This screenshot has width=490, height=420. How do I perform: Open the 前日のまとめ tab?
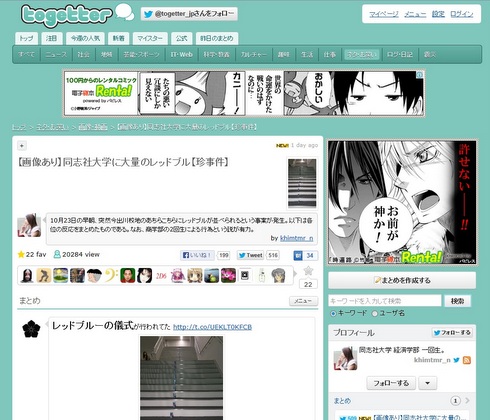(217, 38)
